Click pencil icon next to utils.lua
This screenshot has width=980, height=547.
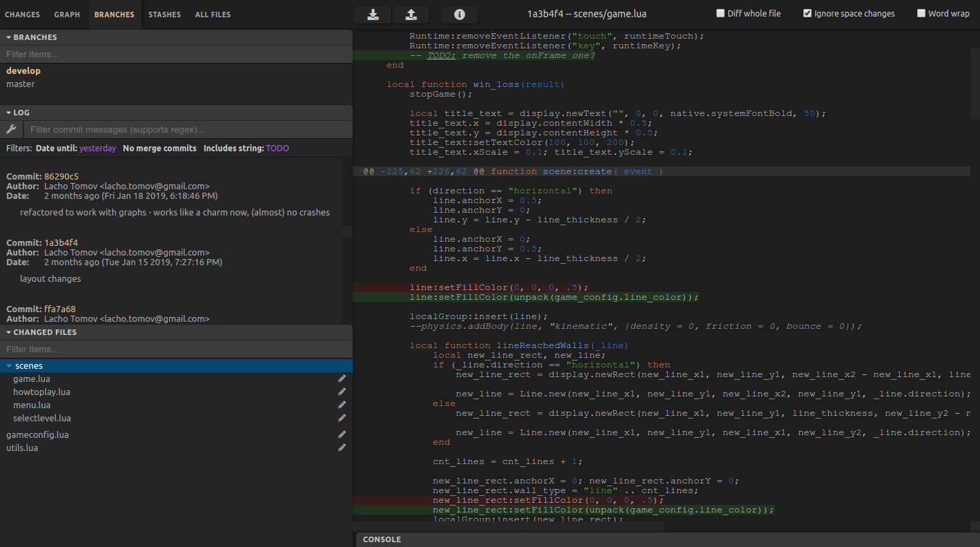342,448
